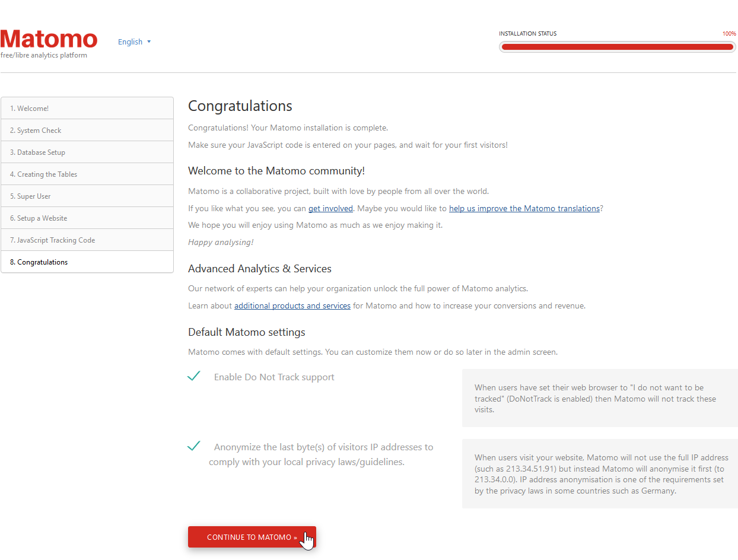Click the Do Not Track help box

599,398
